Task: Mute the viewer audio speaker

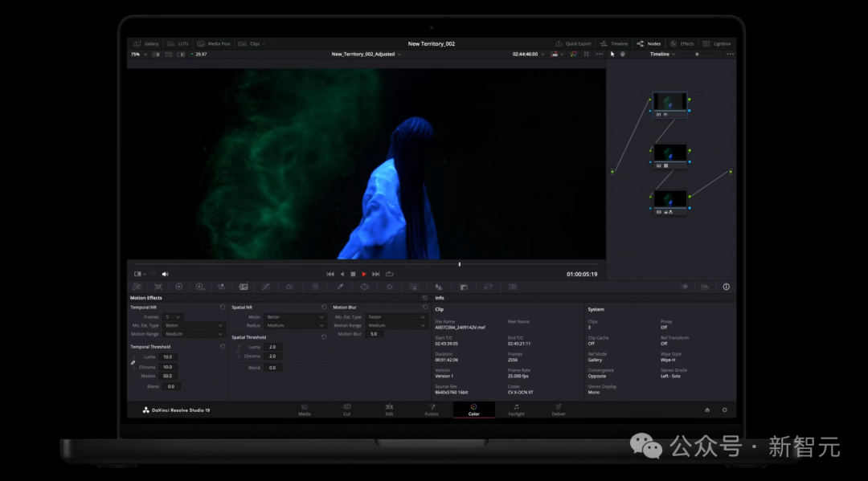Action: pyautogui.click(x=165, y=274)
